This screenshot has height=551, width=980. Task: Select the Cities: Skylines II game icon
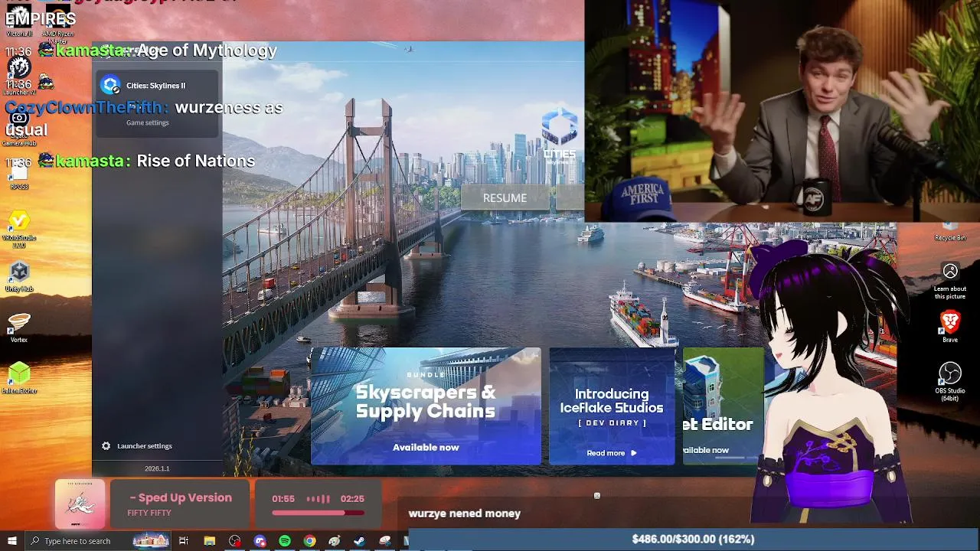(x=111, y=85)
